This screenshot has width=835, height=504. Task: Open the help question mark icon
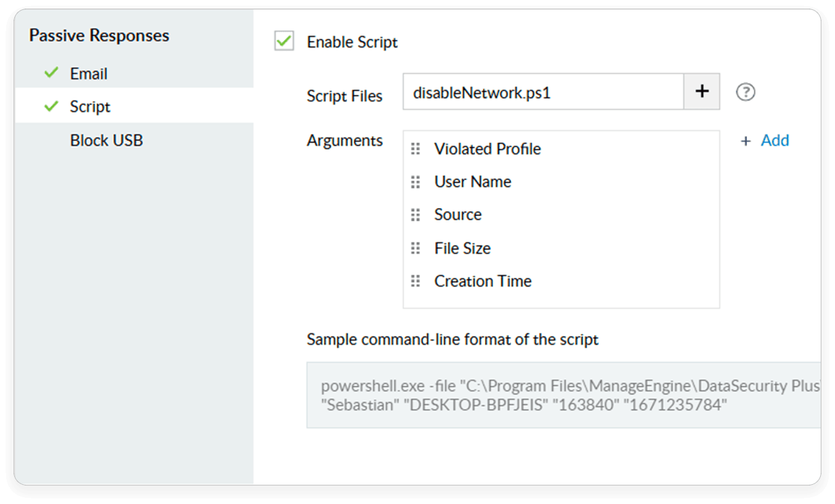pyautogui.click(x=746, y=92)
